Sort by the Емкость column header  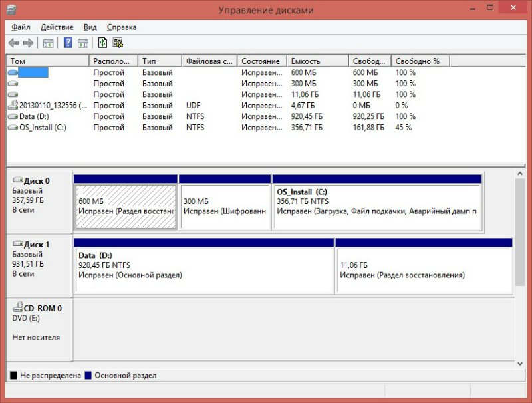[x=318, y=61]
